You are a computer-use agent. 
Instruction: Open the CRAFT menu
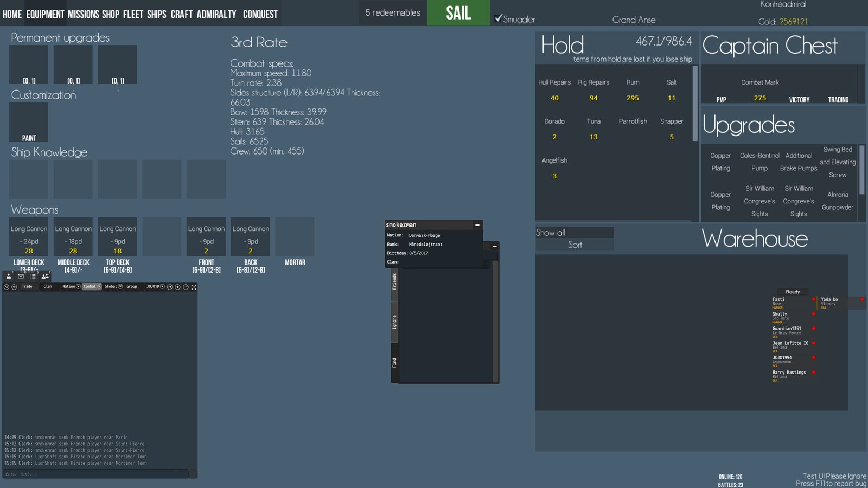click(x=182, y=14)
